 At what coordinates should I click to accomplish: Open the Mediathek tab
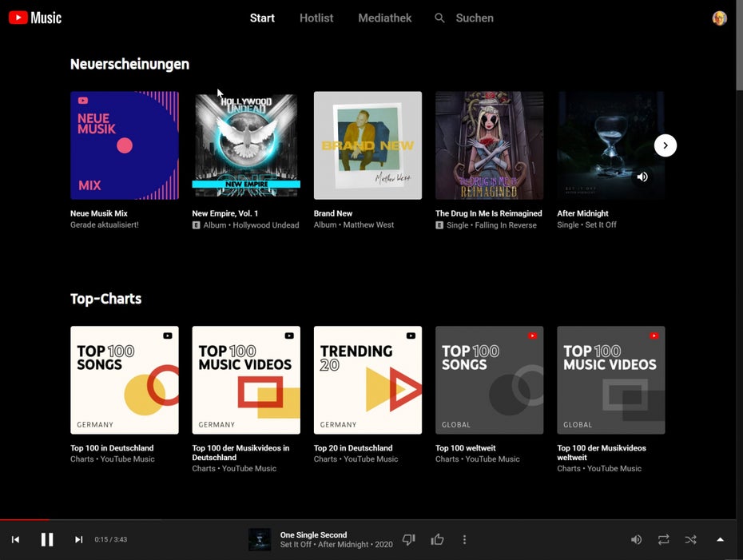point(385,18)
